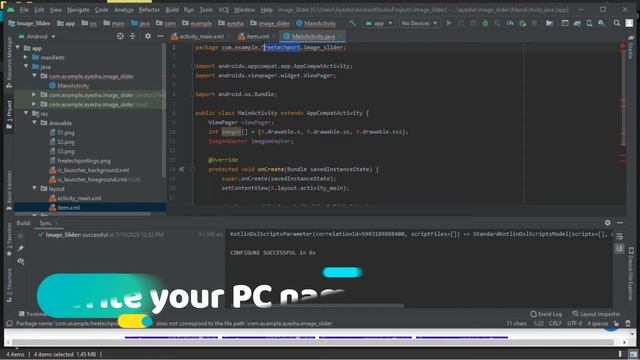The width and height of the screenshot is (640, 360).
Task: Open Event Log
Action: [546, 314]
